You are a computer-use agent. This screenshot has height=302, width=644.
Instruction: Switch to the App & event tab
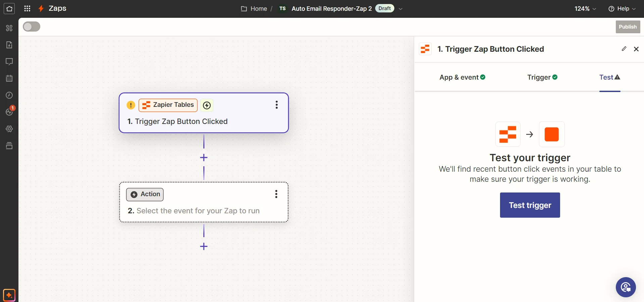(x=462, y=77)
